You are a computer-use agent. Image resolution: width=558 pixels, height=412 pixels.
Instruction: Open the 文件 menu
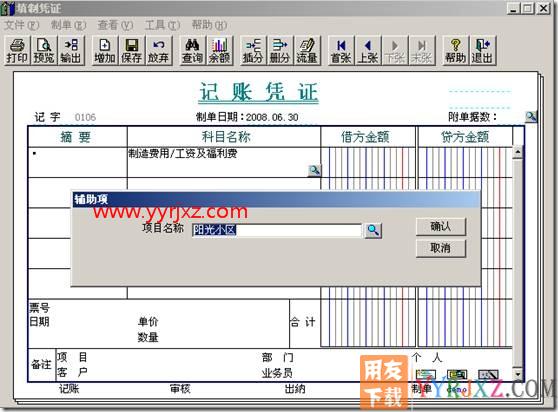pyautogui.click(x=21, y=25)
